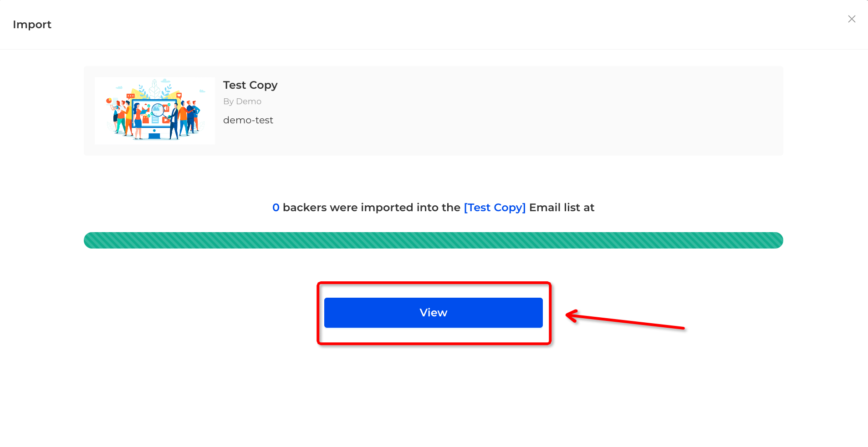Click the "backers were imported into the" text
Viewport: 868px width, 447px height.
tap(372, 208)
